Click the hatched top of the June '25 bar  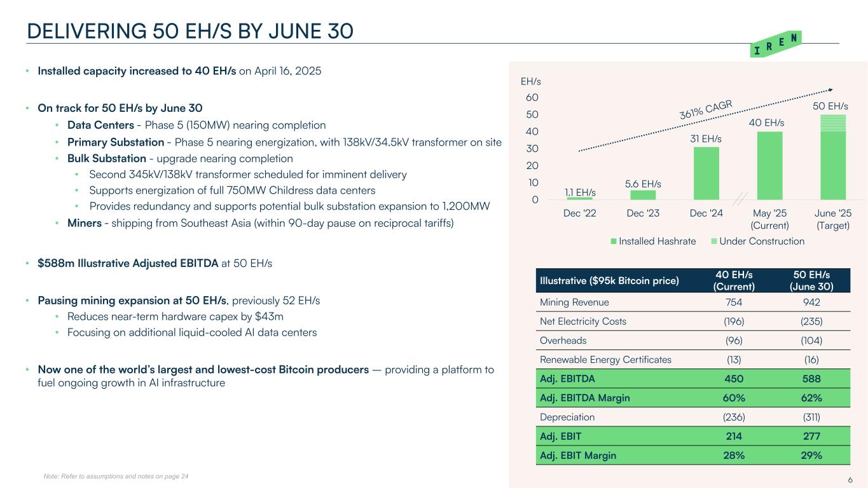click(833, 123)
